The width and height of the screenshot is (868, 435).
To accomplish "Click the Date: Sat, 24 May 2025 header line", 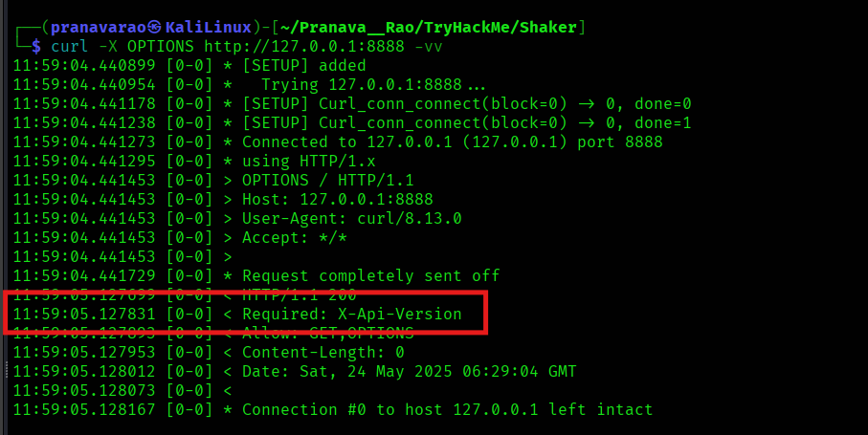I will point(409,372).
